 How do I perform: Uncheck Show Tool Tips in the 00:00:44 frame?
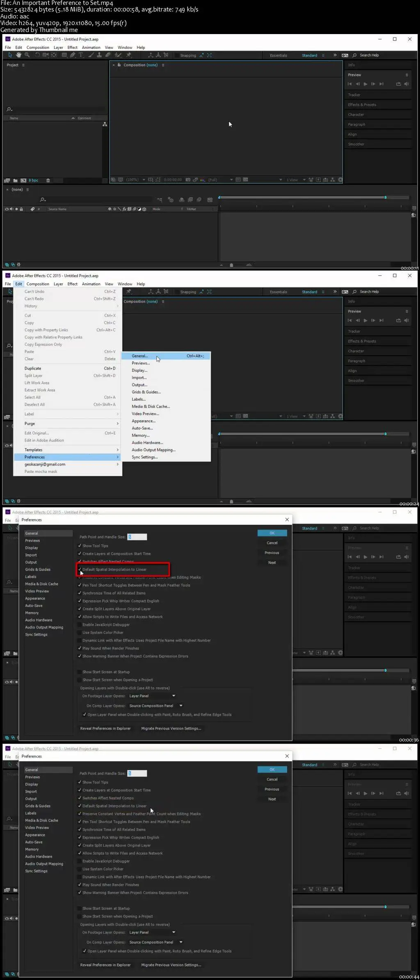coord(80,782)
